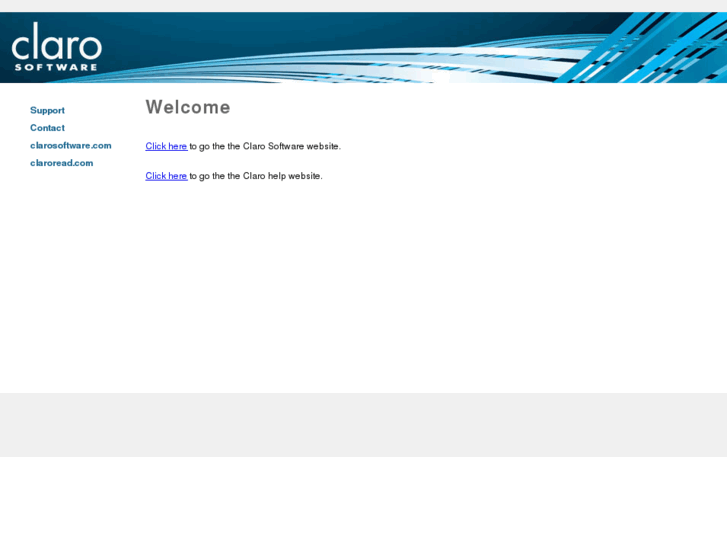Click the Claro Software logo
This screenshot has width=727, height=545.
pyautogui.click(x=57, y=47)
